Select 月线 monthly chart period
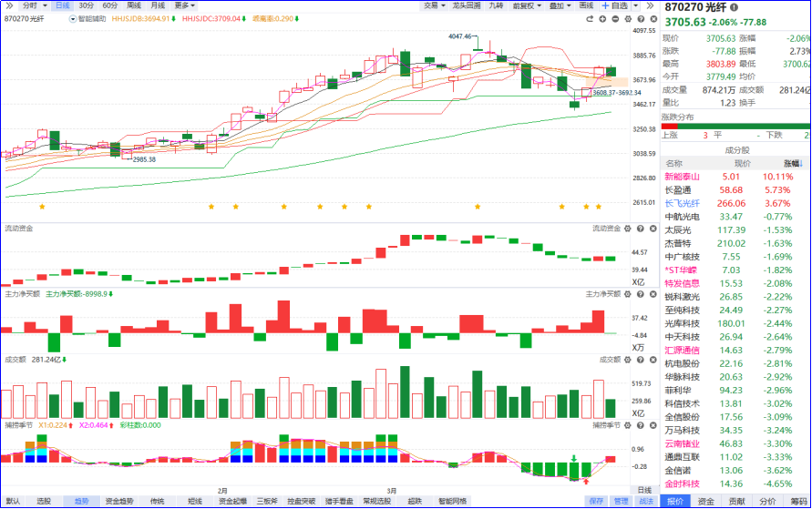The height and width of the screenshot is (509, 812). point(158,5)
